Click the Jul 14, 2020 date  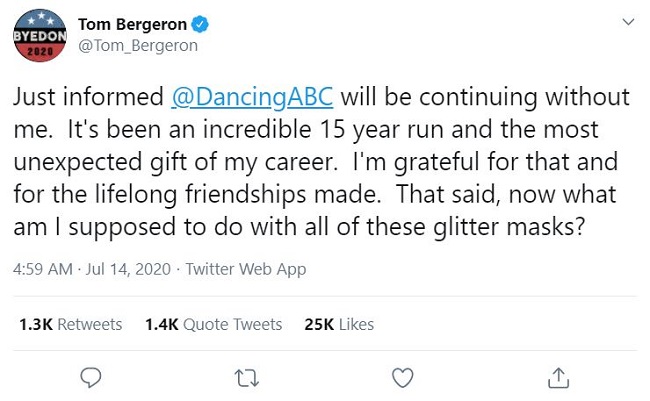click(x=128, y=269)
